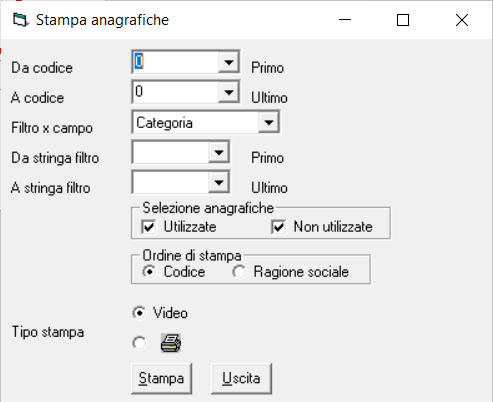The image size is (493, 402).
Task: Click the Stampa button
Action: point(161,379)
